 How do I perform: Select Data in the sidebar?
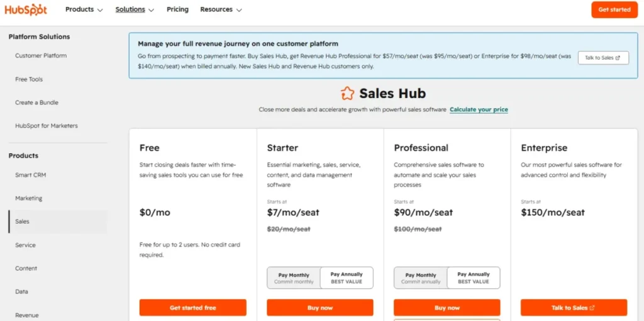tap(22, 292)
